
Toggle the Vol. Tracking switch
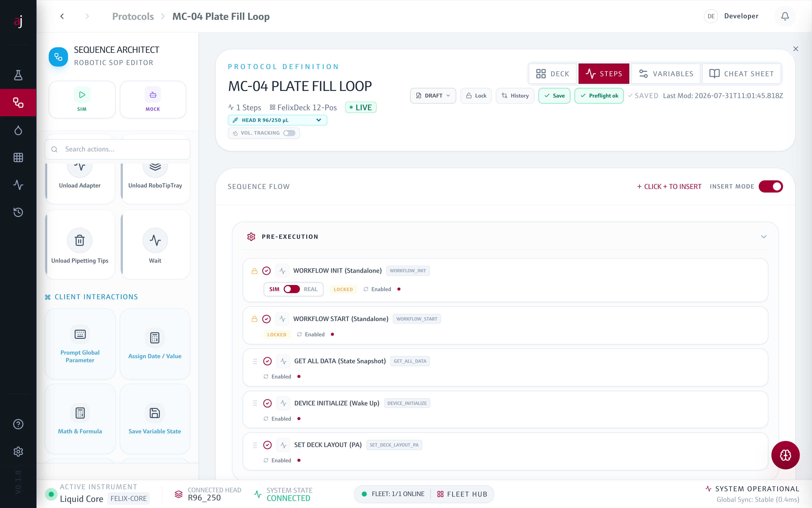point(289,133)
